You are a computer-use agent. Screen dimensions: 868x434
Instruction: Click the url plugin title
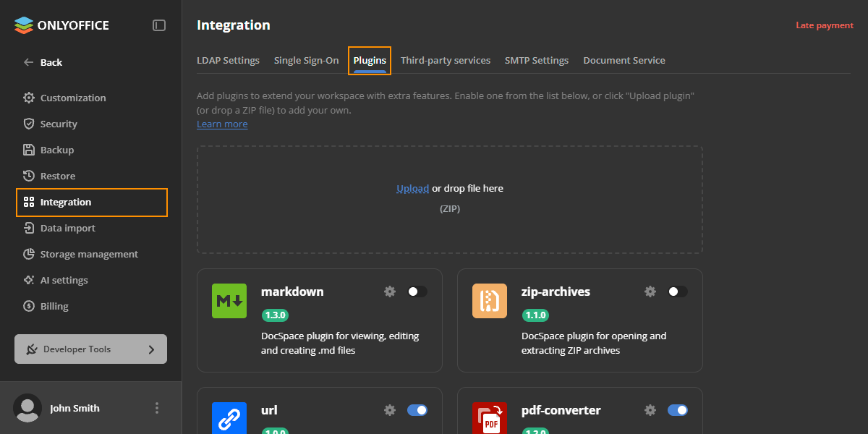pos(269,410)
